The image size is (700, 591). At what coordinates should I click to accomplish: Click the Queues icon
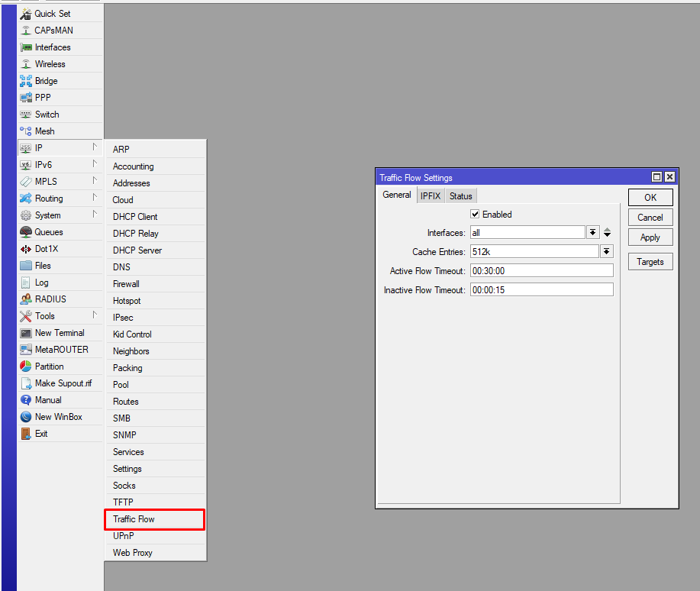[x=26, y=232]
